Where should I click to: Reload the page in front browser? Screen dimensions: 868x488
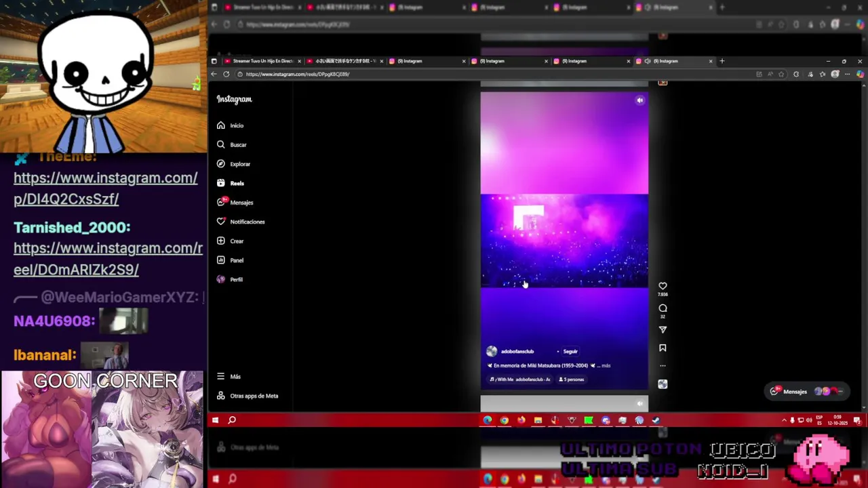tap(226, 74)
